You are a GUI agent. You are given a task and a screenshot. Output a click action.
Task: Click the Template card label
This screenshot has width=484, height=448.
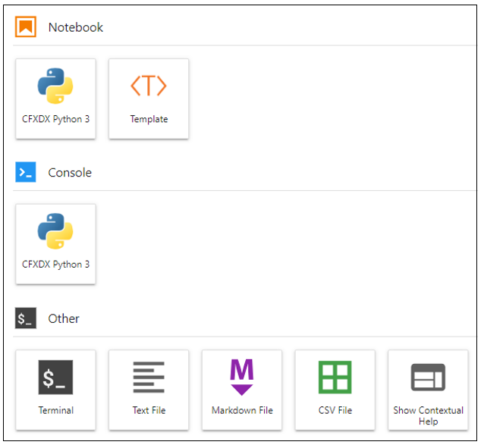[x=149, y=119]
